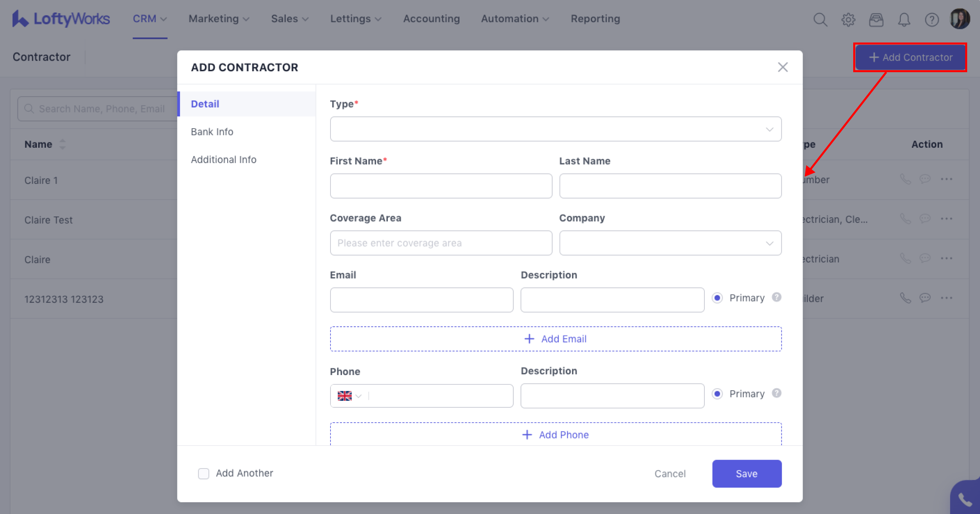Open the inbox tray icon
Screen dimensions: 980x514
[x=876, y=20]
